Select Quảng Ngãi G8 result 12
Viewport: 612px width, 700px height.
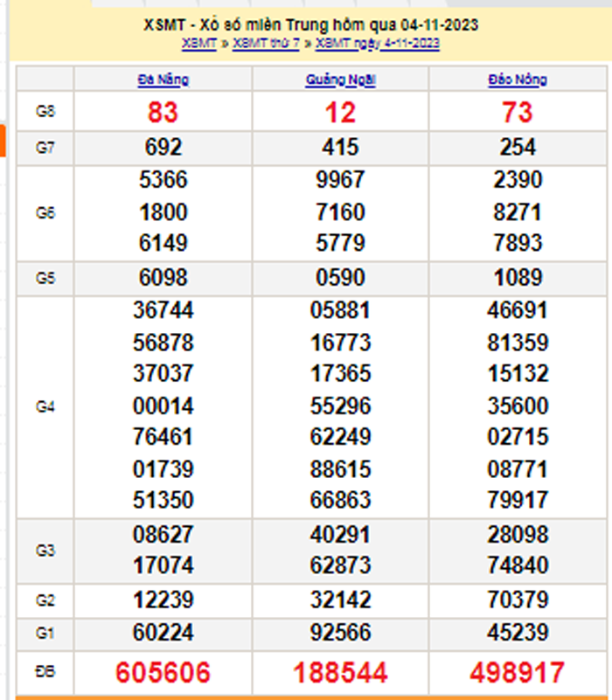coord(340,112)
